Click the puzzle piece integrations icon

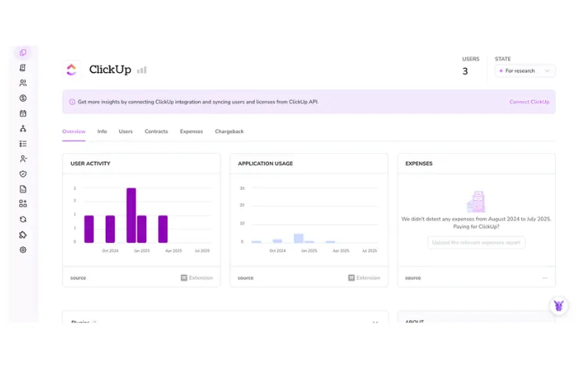click(23, 235)
